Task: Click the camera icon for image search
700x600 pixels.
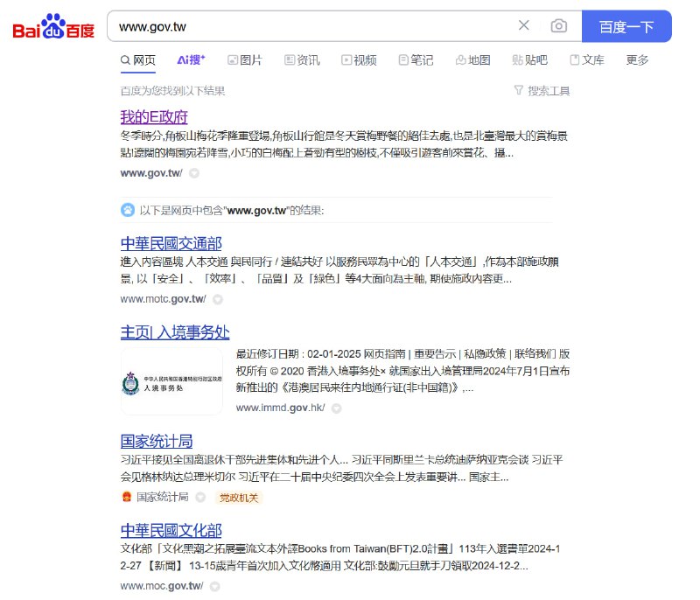Action: tap(558, 26)
